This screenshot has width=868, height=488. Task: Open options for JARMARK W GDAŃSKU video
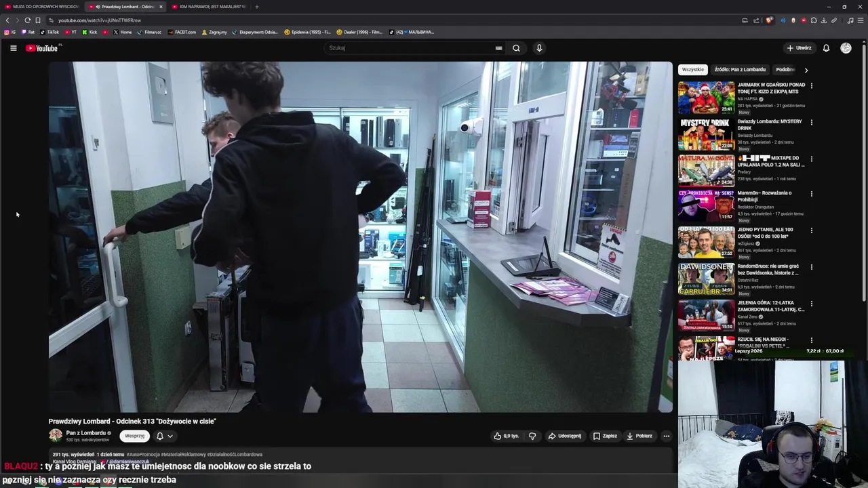tap(811, 85)
